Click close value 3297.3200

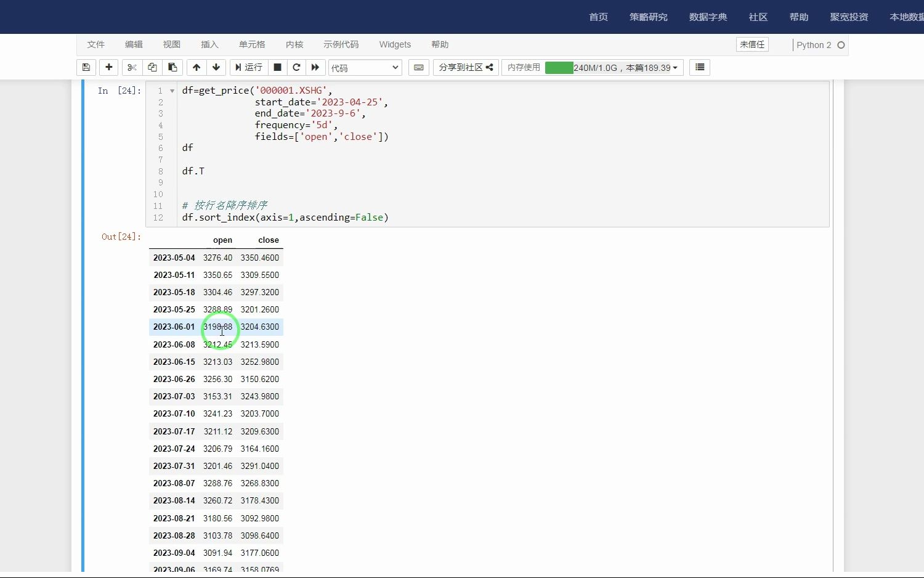[x=259, y=292]
